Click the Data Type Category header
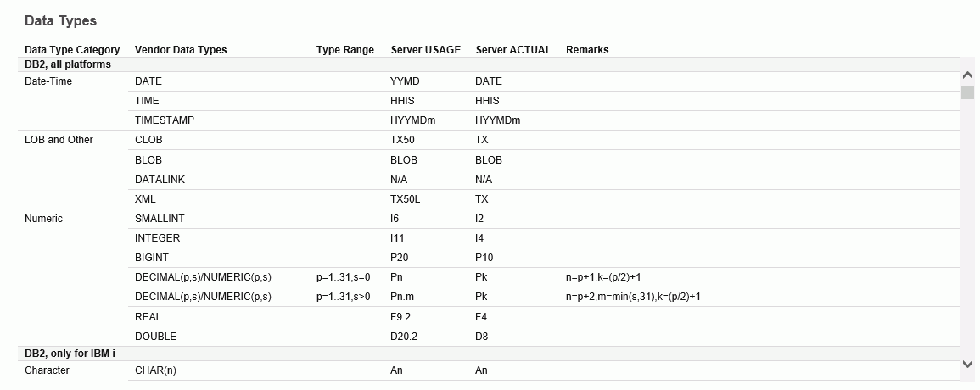This screenshot has height=390, width=980. 72,50
